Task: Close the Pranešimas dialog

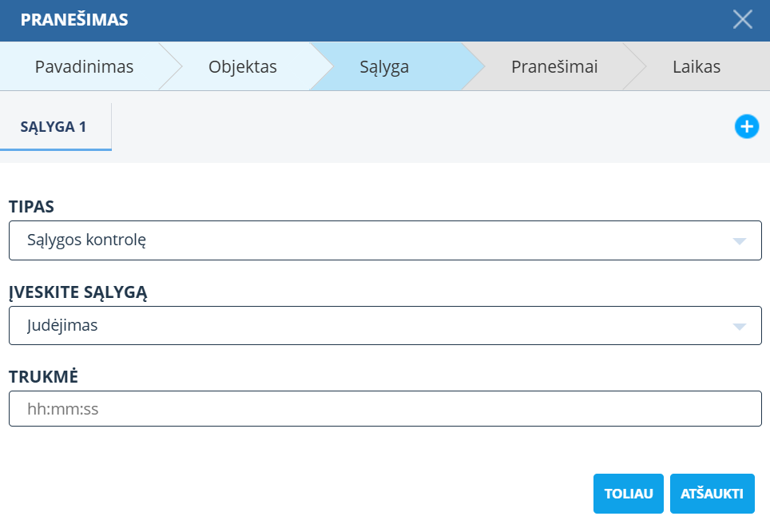Action: [x=743, y=20]
